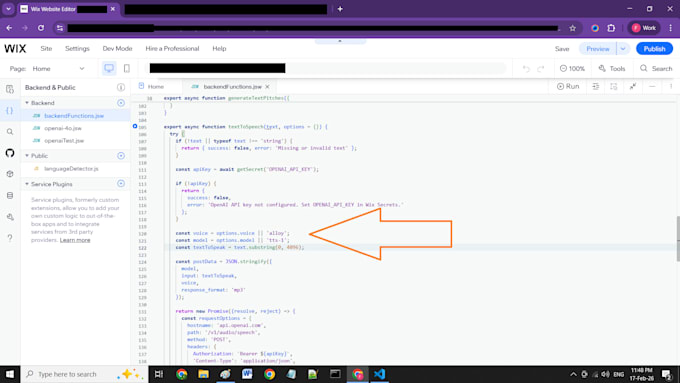680x383 pixels.
Task: Open the Dev Mode menu
Action: coord(118,49)
